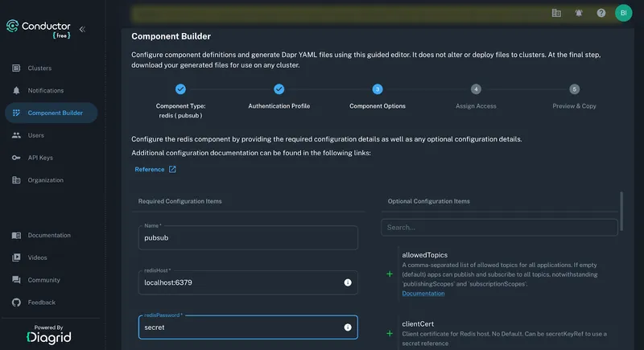Click the info icon in redisPassword field
The image size is (644, 350).
348,327
